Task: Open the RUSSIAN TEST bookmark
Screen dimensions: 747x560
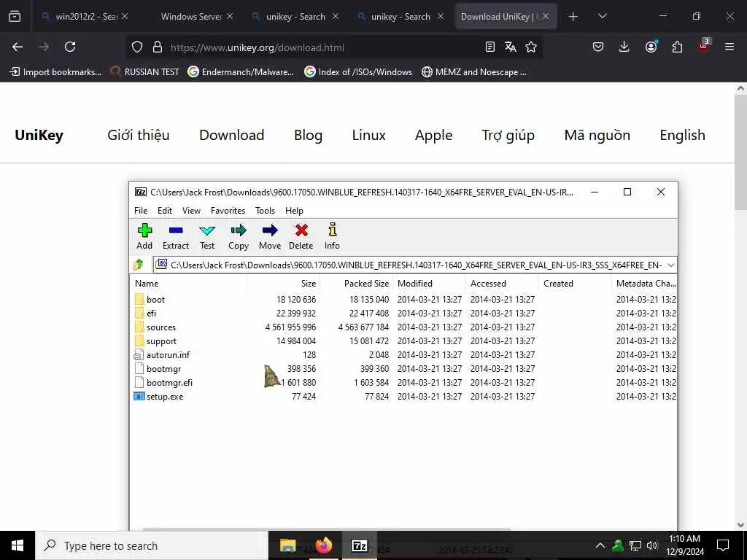Action: click(144, 72)
